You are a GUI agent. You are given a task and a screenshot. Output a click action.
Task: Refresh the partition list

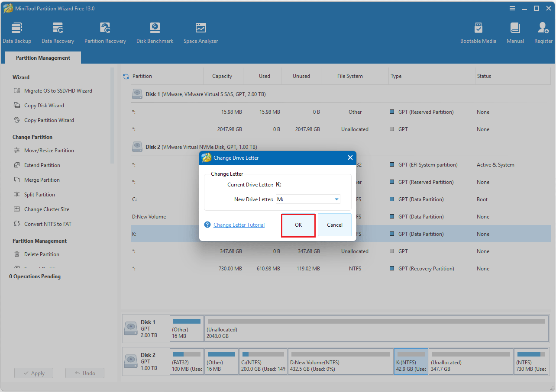tap(126, 76)
